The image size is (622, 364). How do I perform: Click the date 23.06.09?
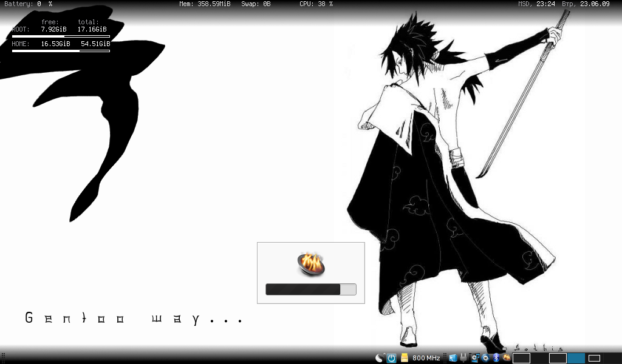click(x=595, y=4)
